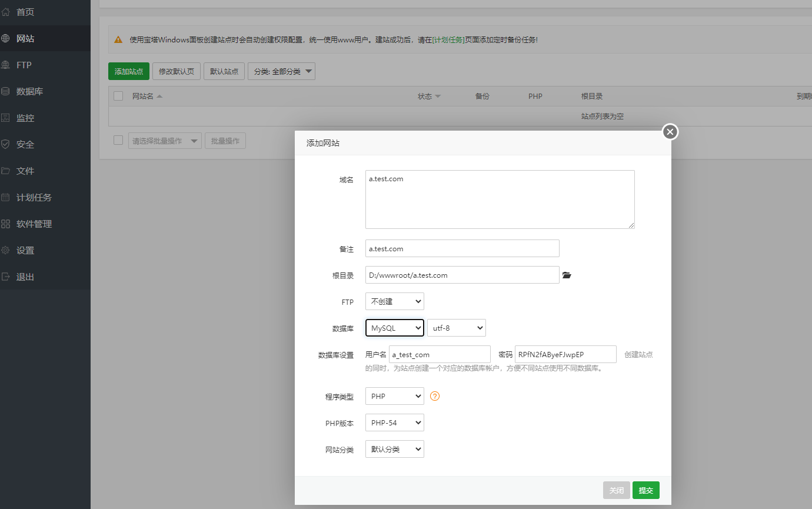Click the 关闭 button in the dialog
Screen dimensions: 812x509
(617, 490)
